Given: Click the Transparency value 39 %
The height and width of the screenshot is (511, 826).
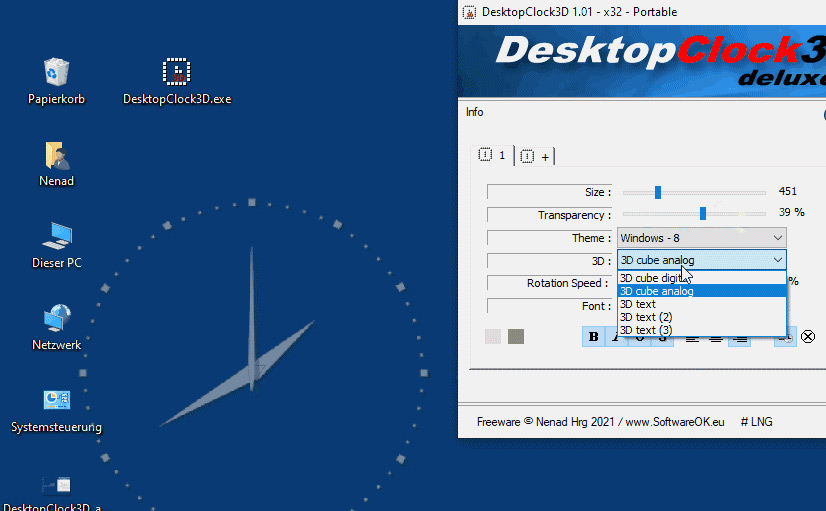Looking at the screenshot, I should tap(791, 212).
